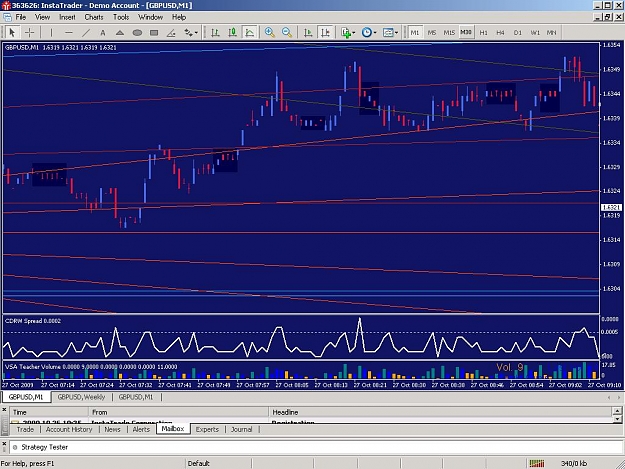
Task: Open the Journal terminal tab
Action: tap(242, 429)
